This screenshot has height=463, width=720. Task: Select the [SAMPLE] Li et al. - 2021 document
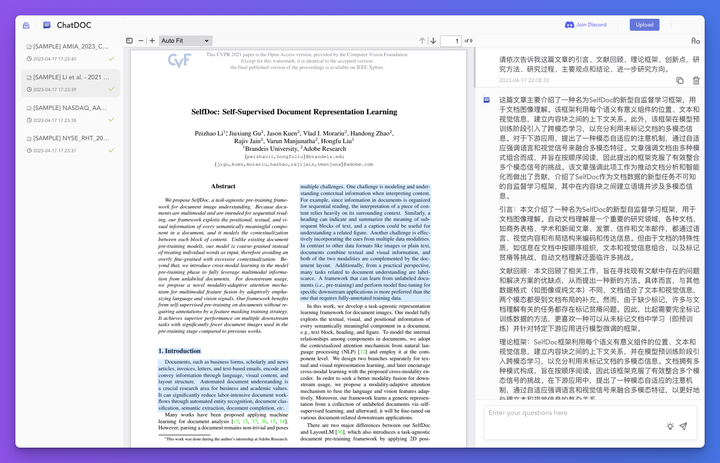pos(71,83)
